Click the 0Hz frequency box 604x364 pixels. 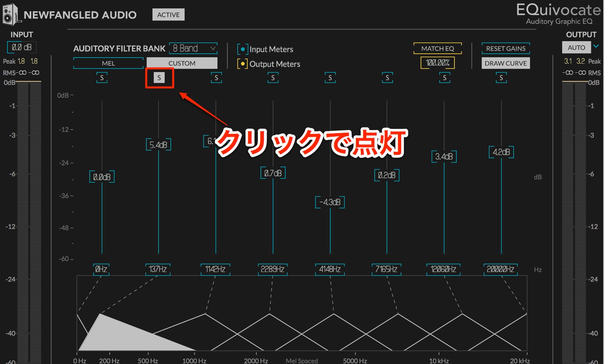[101, 269]
